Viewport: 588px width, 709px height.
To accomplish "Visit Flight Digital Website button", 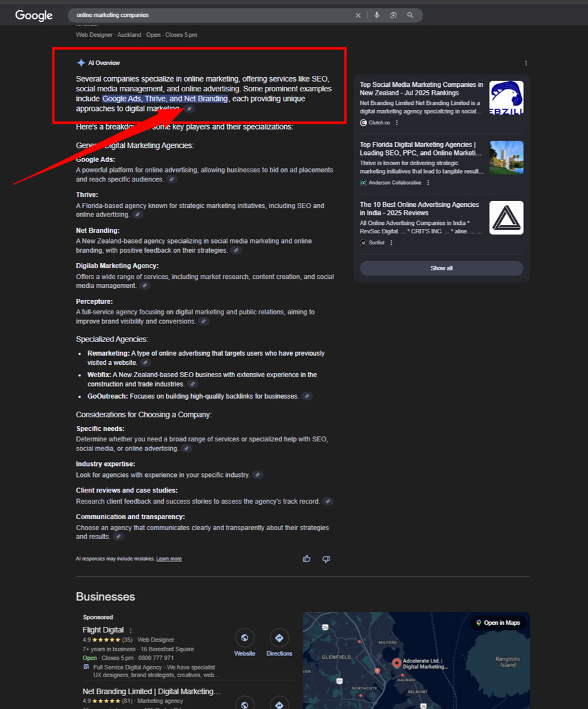I will click(245, 642).
